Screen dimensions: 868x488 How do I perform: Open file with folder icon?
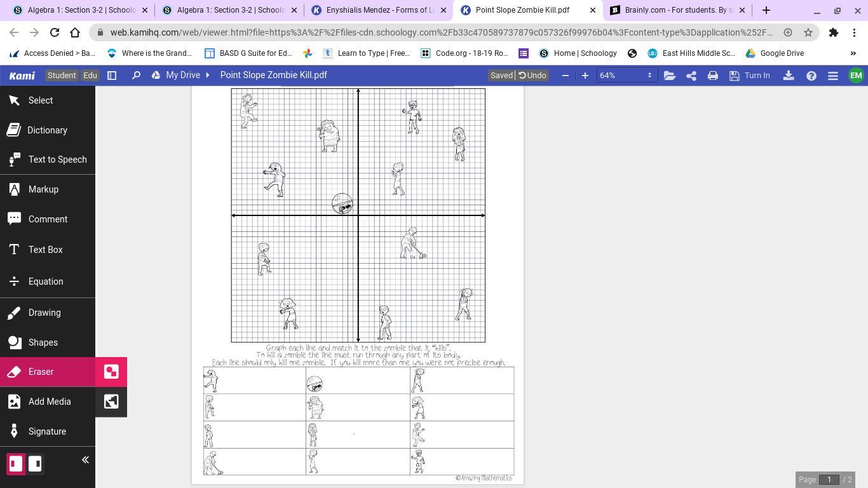click(670, 75)
